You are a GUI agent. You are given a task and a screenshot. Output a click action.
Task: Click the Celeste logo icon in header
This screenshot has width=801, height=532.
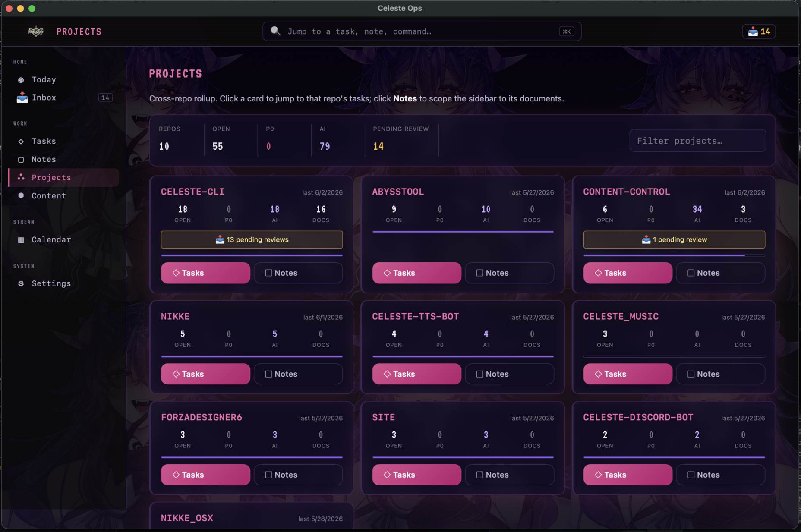click(36, 31)
